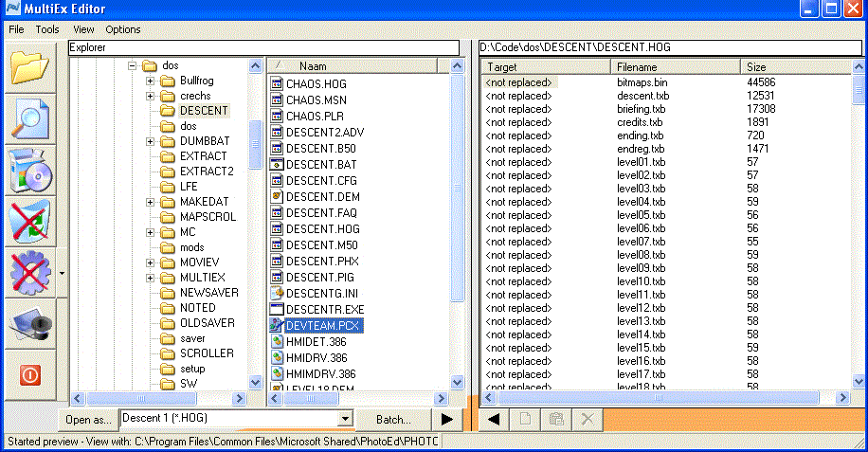Expand the Bullfrog folder node
Image resolution: width=868 pixels, height=452 pixels.
[150, 81]
